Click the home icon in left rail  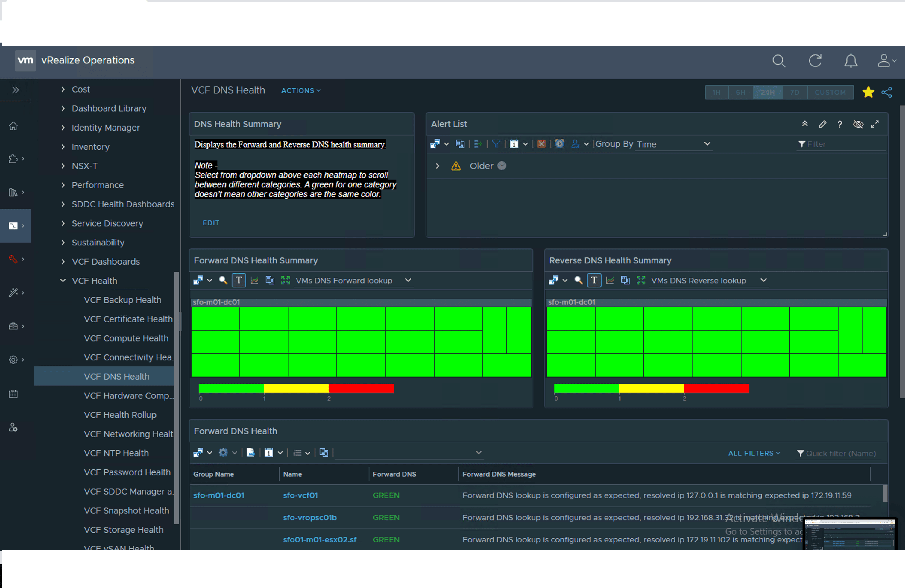pyautogui.click(x=13, y=126)
